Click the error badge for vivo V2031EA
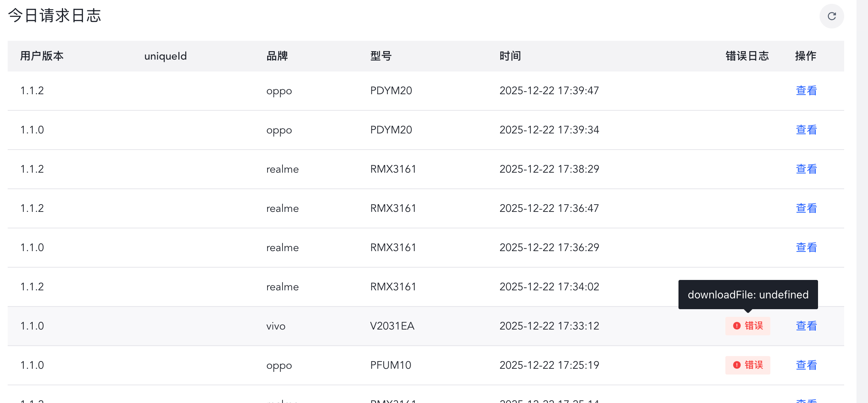This screenshot has height=403, width=868. 748,326
